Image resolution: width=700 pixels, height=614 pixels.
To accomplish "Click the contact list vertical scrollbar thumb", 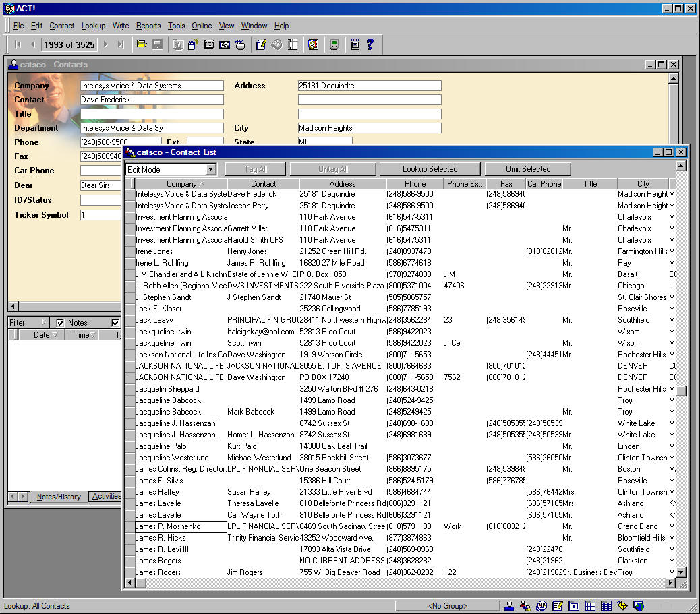I will 681,391.
